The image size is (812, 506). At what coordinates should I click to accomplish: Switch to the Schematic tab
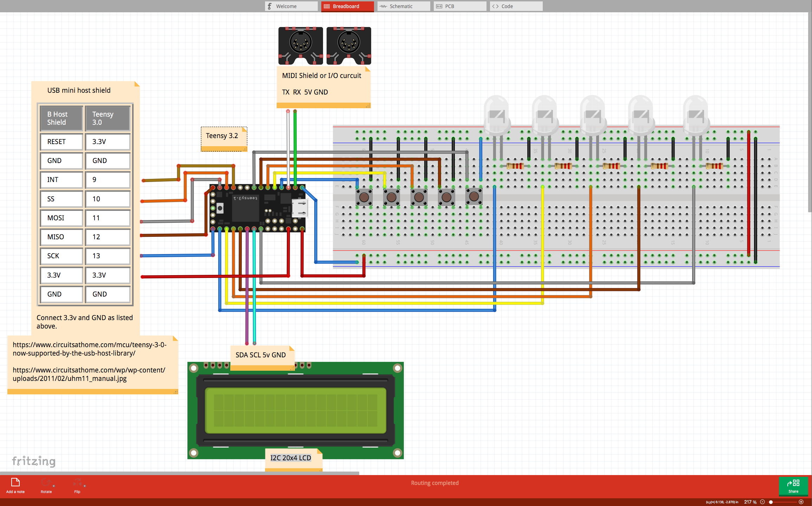403,6
